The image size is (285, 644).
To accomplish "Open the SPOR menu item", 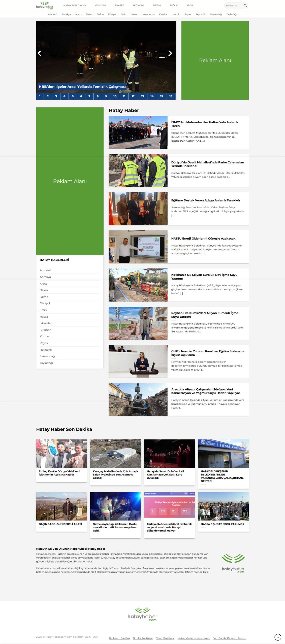I will coord(190,5).
